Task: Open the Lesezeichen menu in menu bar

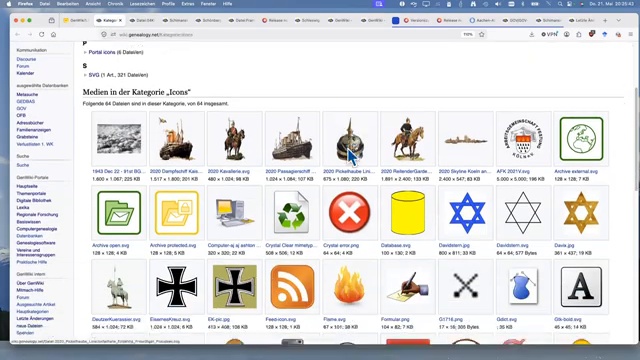Action: [x=142, y=4]
